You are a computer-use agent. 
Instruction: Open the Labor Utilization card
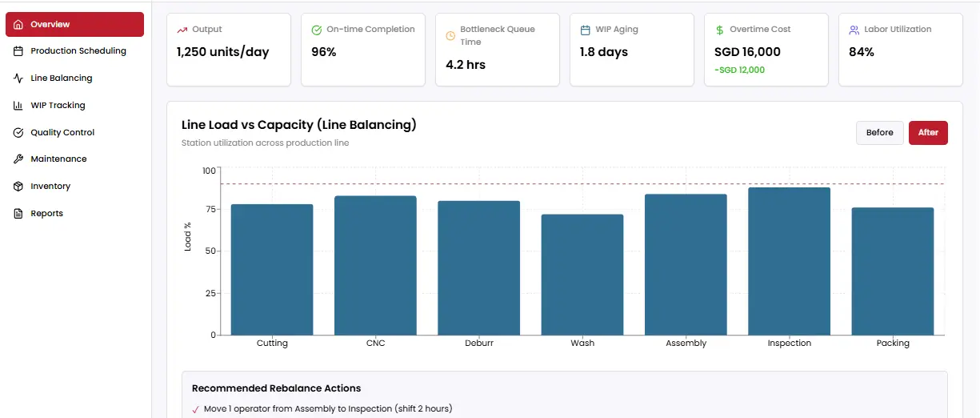point(900,48)
